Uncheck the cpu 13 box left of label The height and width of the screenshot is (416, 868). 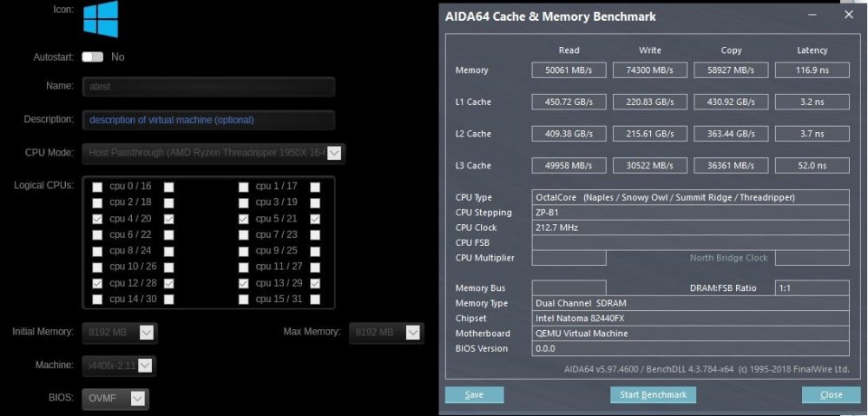(x=244, y=284)
